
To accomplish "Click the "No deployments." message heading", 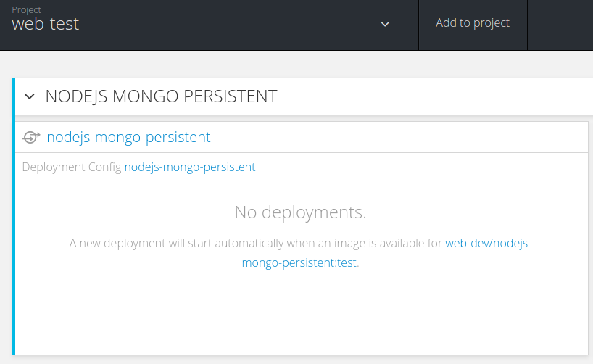I will (x=300, y=212).
